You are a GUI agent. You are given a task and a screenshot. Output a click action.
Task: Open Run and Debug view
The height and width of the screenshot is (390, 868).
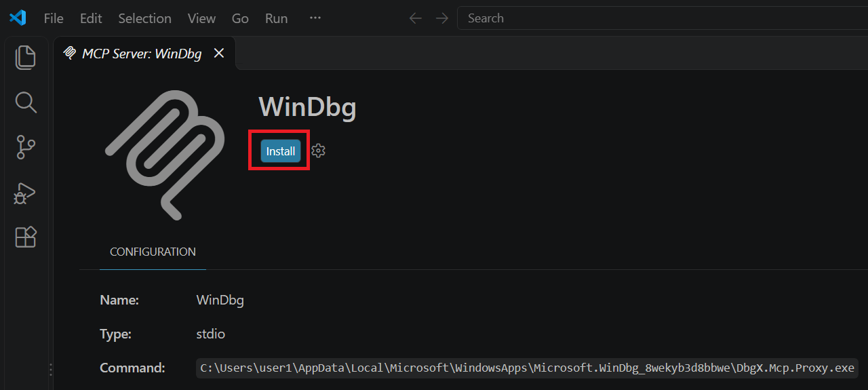click(26, 193)
